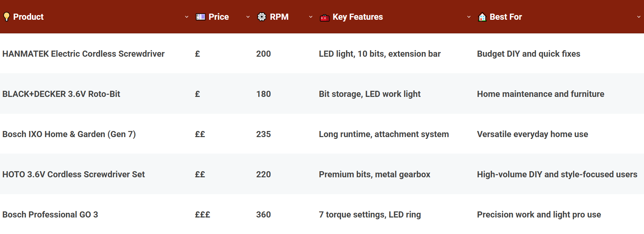Screen dimensions: 644x234
Task: Click the HOTO 3.6V Cordless Screwdriver Set
Action: tap(74, 174)
